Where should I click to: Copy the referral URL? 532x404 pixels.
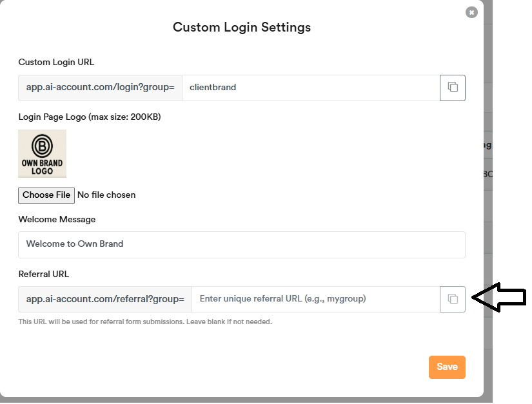pos(453,299)
